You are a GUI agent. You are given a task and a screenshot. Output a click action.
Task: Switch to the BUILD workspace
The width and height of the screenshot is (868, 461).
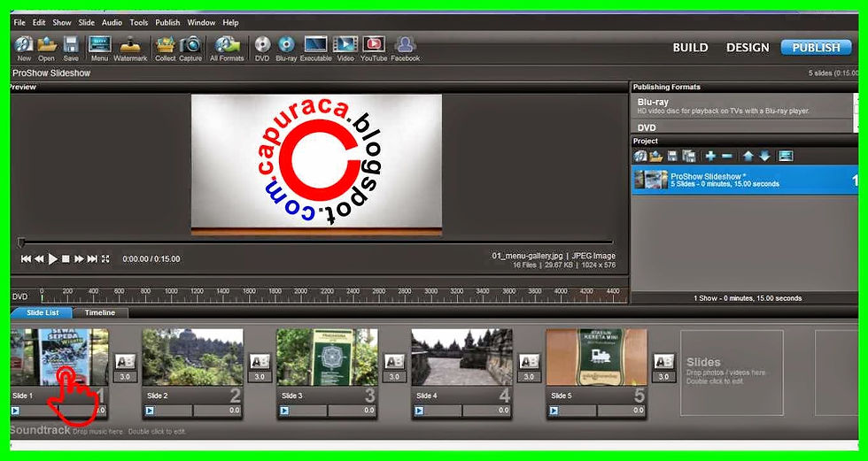[690, 48]
